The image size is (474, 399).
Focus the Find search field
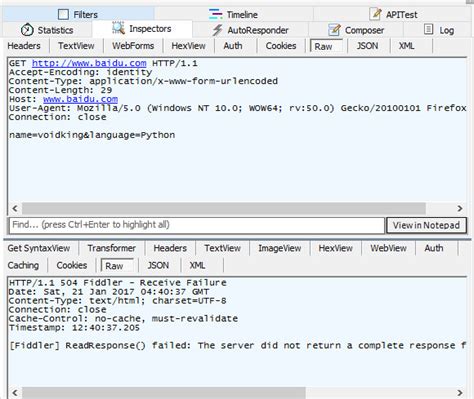197,225
